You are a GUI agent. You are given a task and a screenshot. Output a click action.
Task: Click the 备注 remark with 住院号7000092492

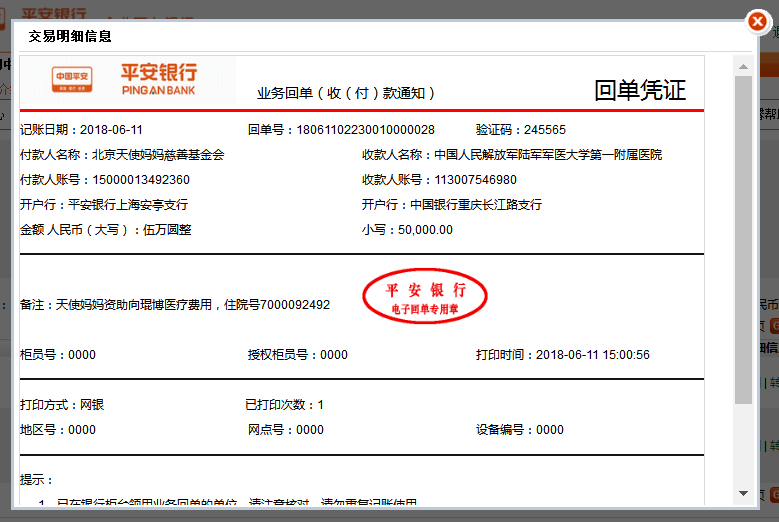click(x=175, y=304)
